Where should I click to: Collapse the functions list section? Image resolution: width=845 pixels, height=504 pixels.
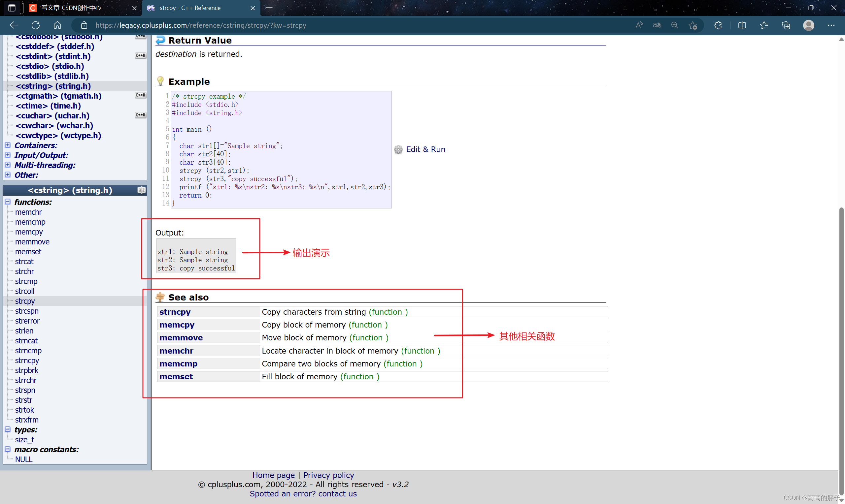tap(8, 202)
